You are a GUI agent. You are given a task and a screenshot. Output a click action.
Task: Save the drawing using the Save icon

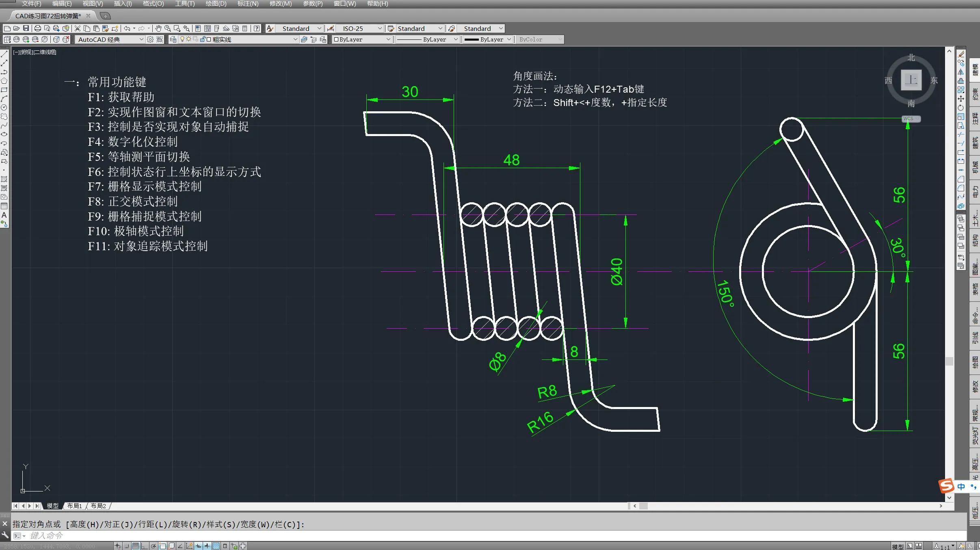coord(26,28)
